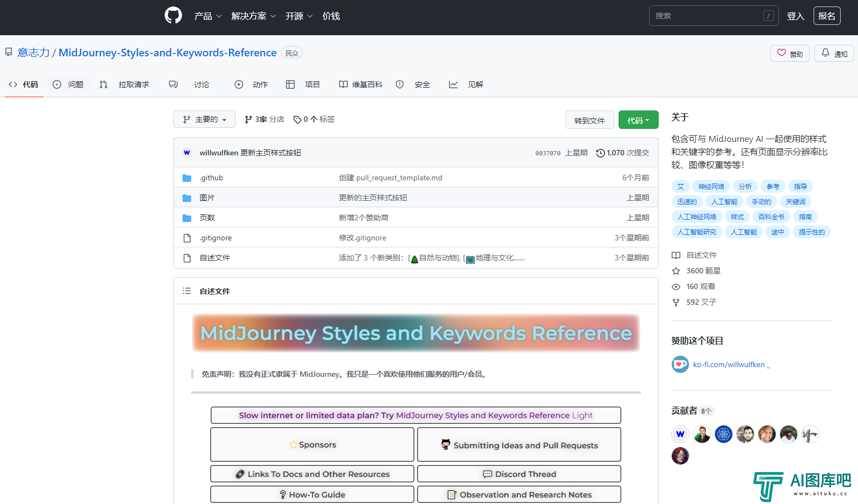Open the readme outline list icon
This screenshot has width=858, height=504.
(187, 291)
